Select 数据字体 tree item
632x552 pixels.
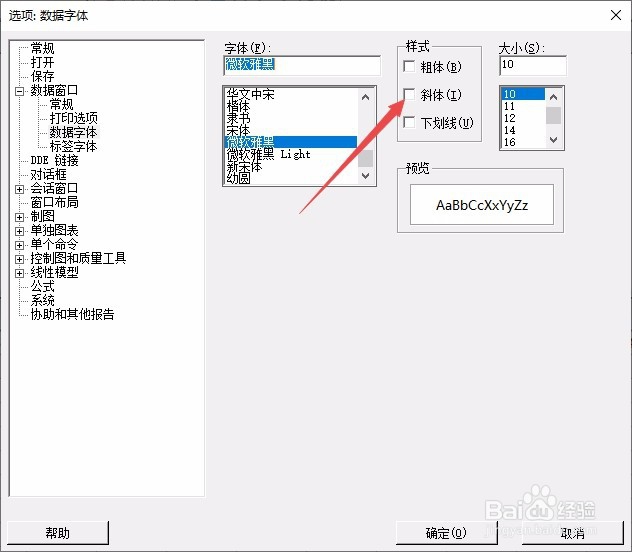(x=73, y=132)
